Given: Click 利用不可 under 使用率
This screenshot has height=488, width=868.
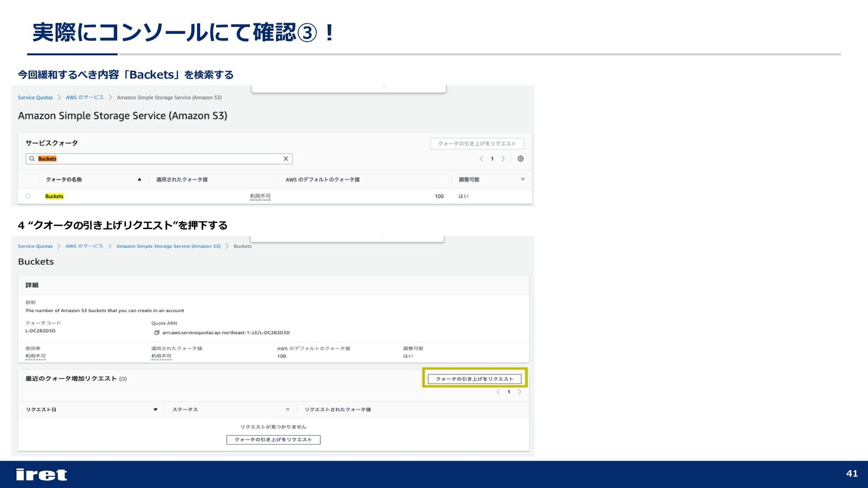Looking at the screenshot, I should tap(36, 356).
